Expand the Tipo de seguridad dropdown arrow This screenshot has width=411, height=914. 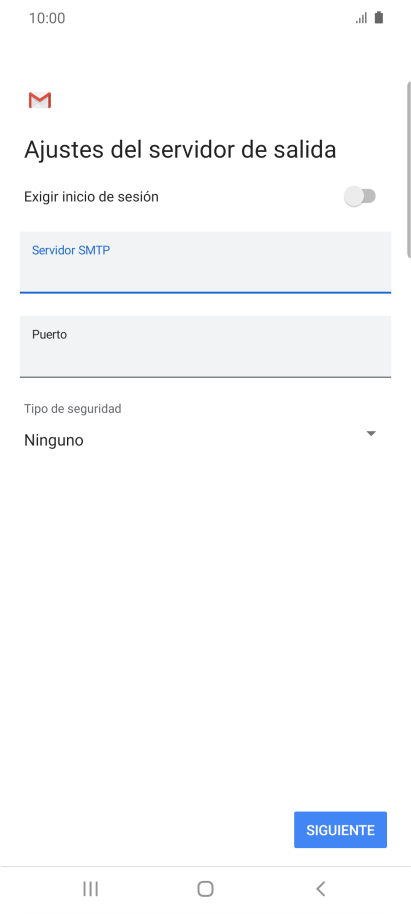click(371, 434)
